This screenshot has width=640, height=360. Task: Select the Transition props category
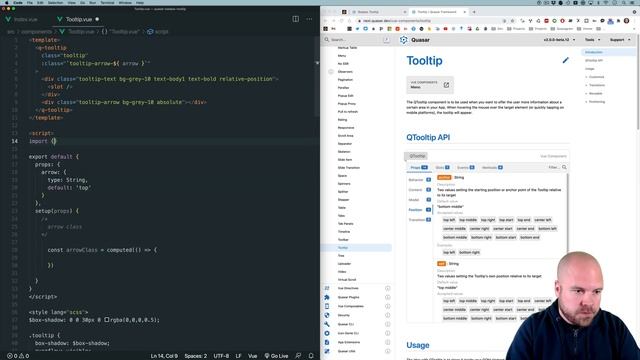click(x=419, y=220)
